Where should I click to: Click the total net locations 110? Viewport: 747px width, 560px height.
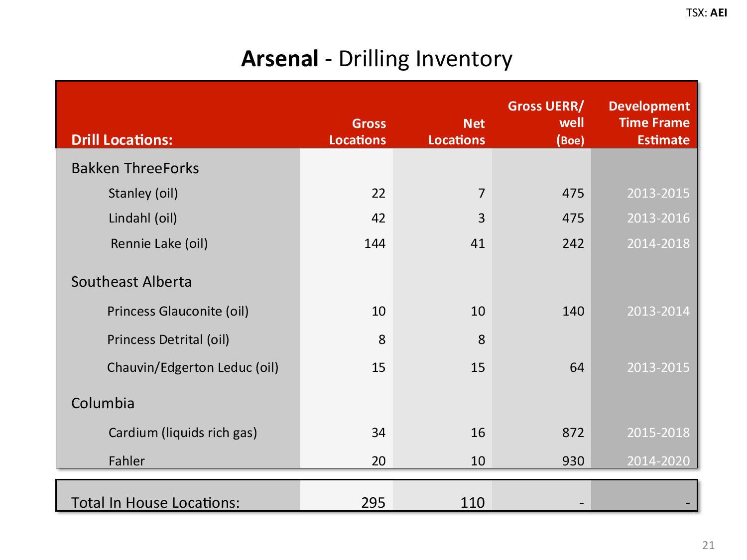pos(473,503)
